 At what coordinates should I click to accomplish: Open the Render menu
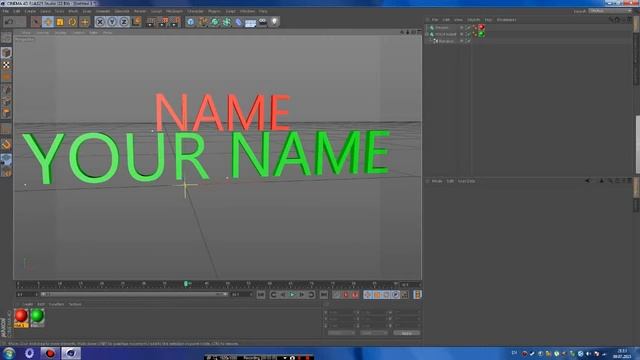(140, 11)
